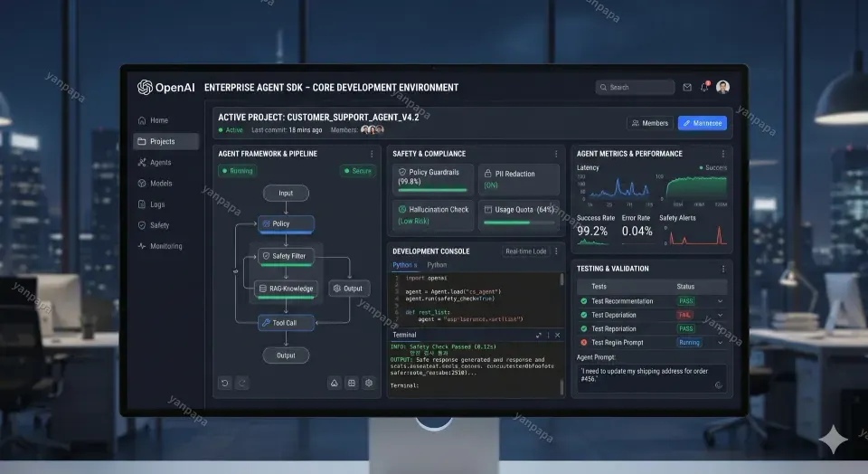Click the Monitoring pulse sidebar icon
The height and width of the screenshot is (474, 868).
142,246
